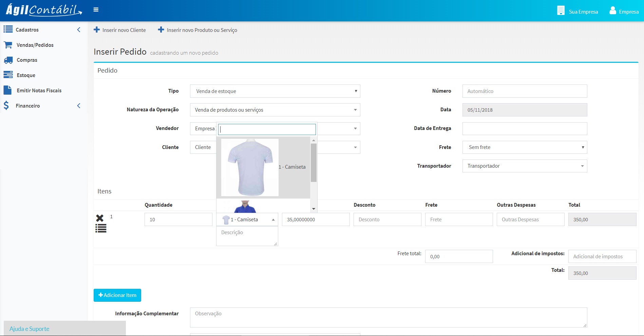Click Adicionar Item button
This screenshot has height=336, width=644.
pyautogui.click(x=117, y=295)
